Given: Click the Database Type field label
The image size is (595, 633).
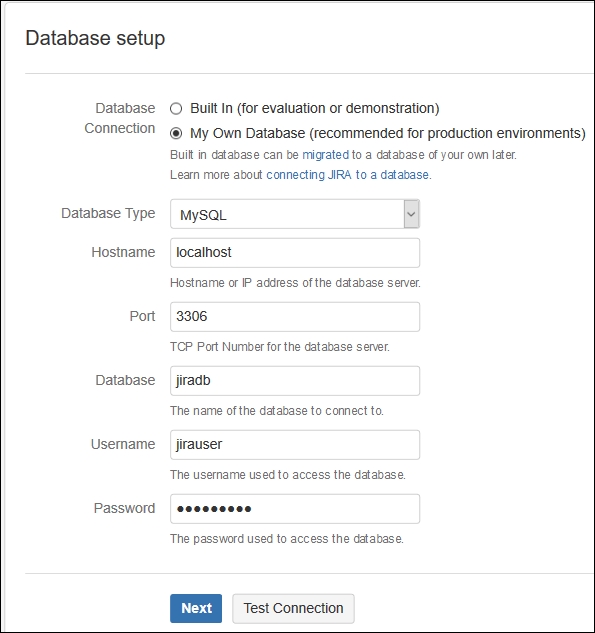Looking at the screenshot, I should coord(108,213).
